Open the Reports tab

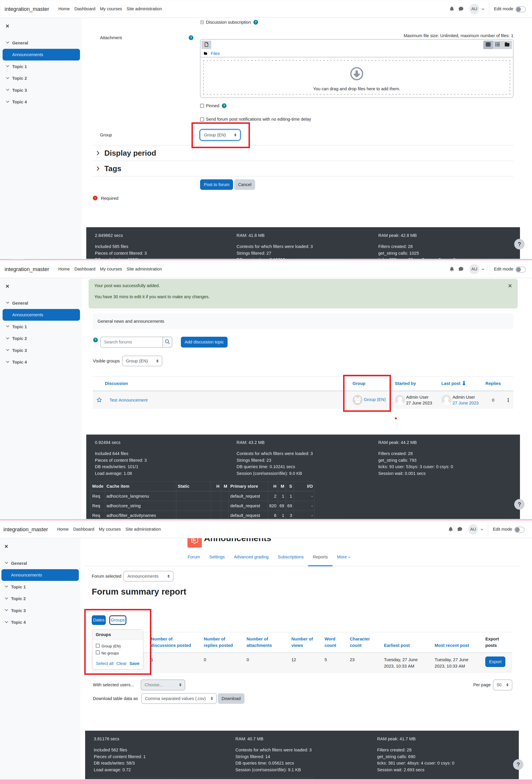[x=320, y=557]
